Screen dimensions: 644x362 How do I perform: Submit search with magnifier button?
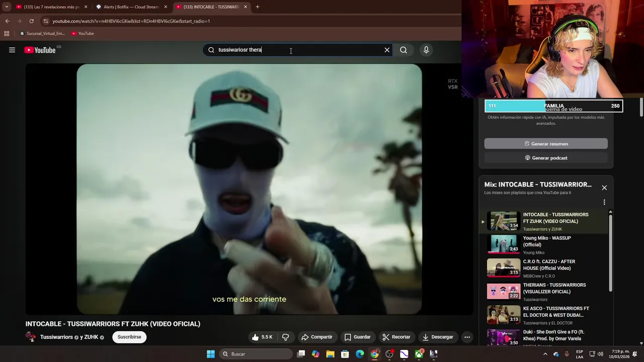[404, 50]
